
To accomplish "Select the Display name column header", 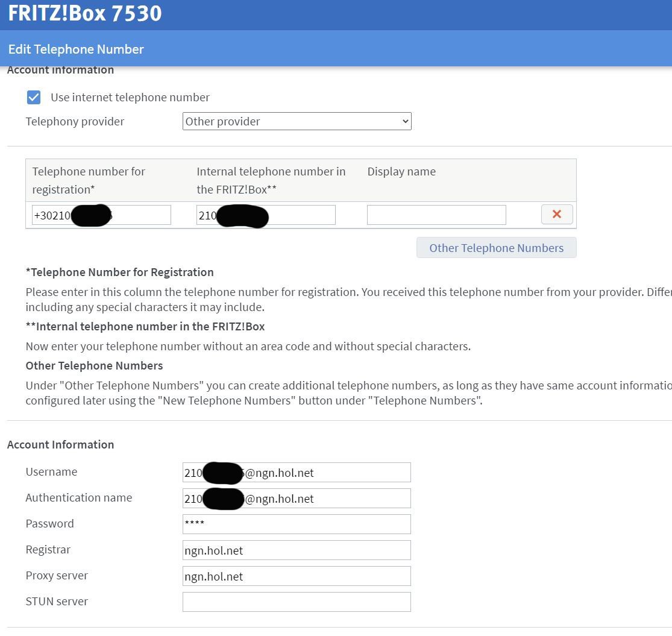I will 401,171.
